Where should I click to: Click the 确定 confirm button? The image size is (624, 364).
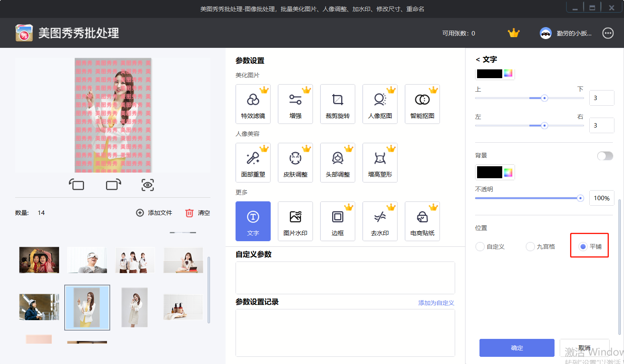tap(517, 348)
